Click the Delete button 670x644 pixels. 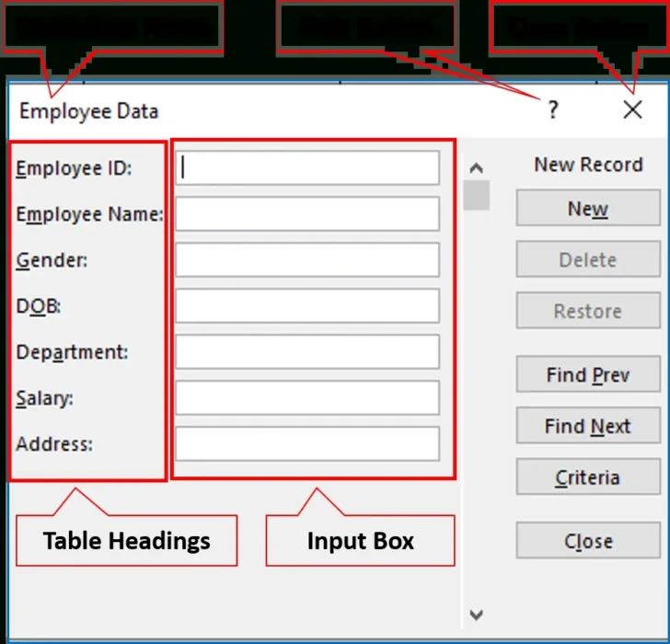pos(588,259)
